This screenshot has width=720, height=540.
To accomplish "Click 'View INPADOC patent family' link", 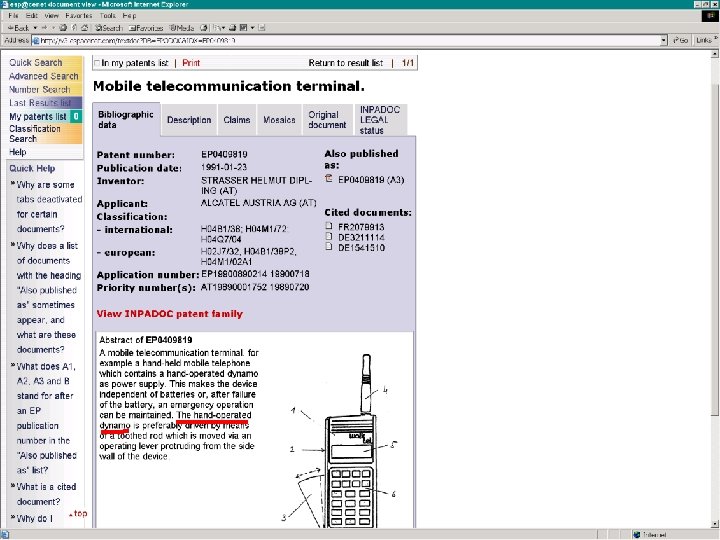I will click(x=169, y=314).
